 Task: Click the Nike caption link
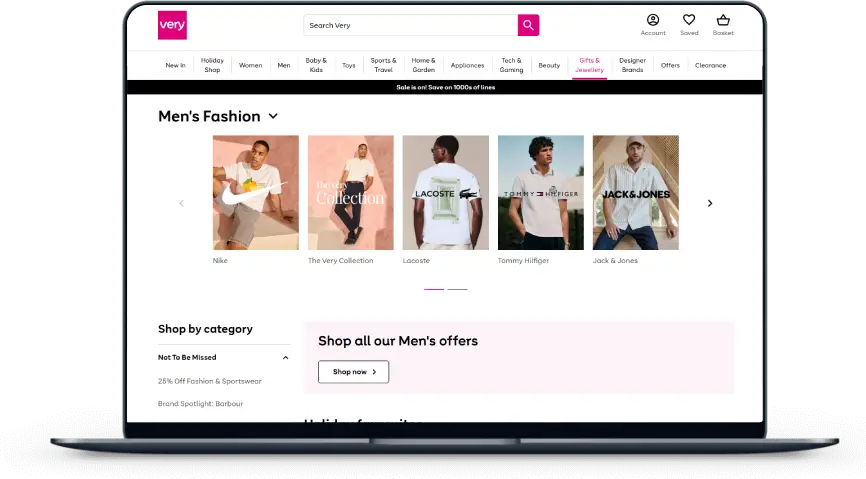tap(220, 261)
